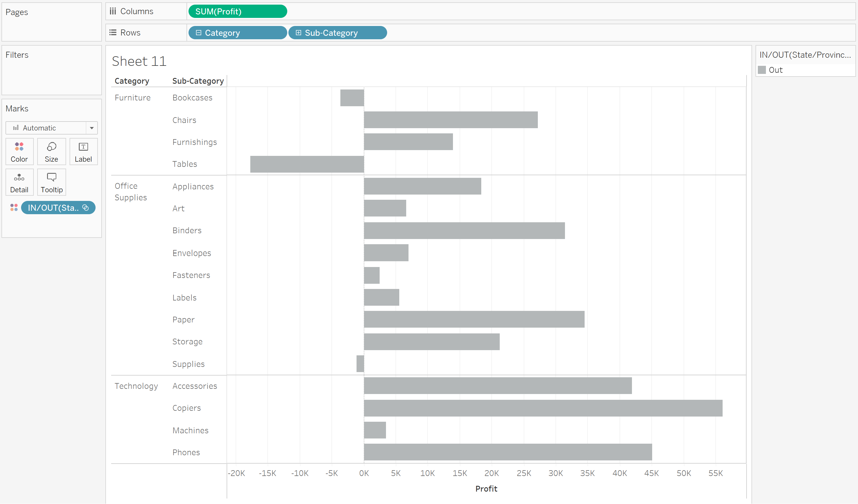
Task: Select the Binders row label
Action: click(187, 231)
